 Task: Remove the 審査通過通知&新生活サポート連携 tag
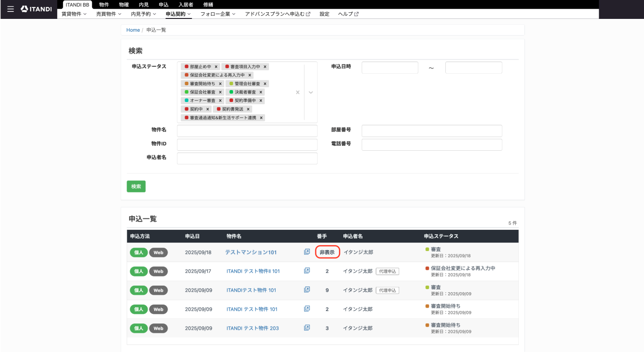[261, 118]
